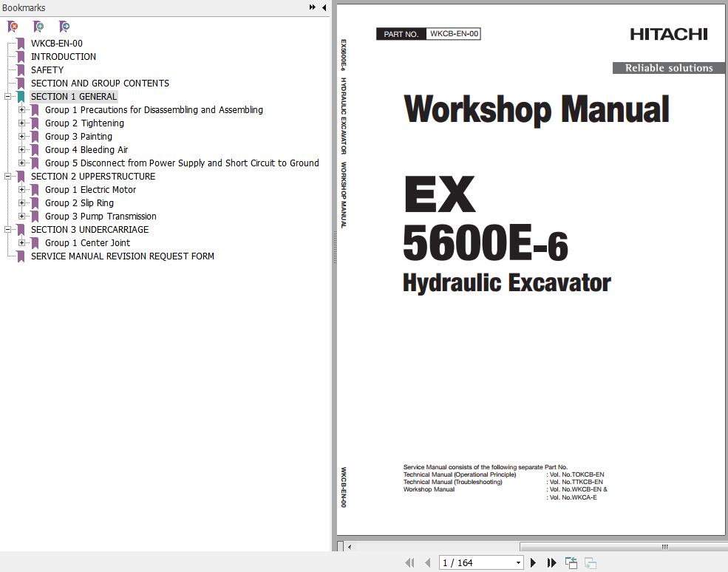Expand Group 3 Painting node

21,137
